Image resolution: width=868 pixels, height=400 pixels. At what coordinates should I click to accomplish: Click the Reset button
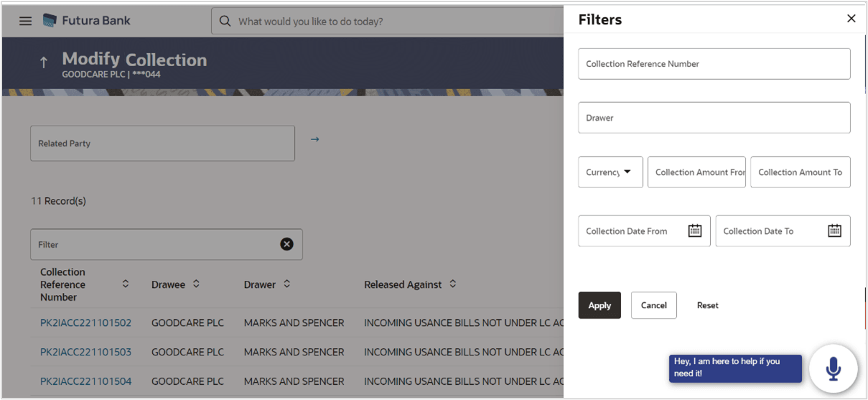pos(708,305)
